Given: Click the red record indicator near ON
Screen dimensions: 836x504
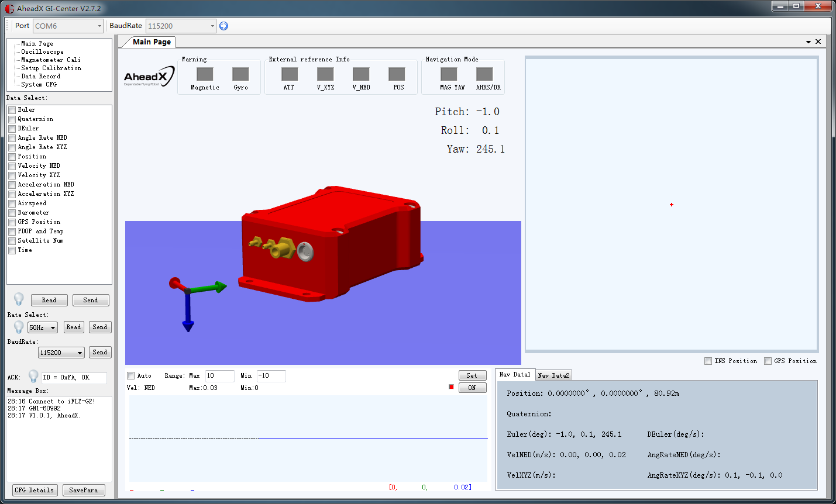Looking at the screenshot, I should click(x=451, y=387).
